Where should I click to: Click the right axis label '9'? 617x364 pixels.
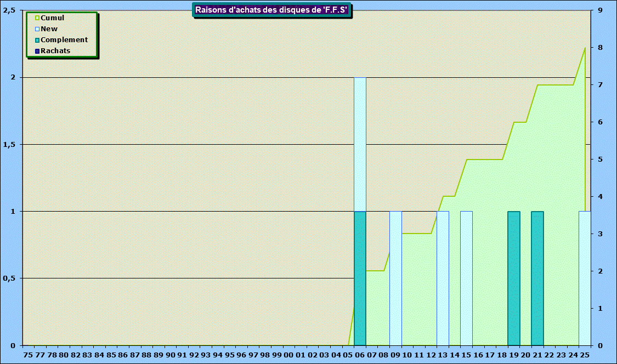point(600,10)
